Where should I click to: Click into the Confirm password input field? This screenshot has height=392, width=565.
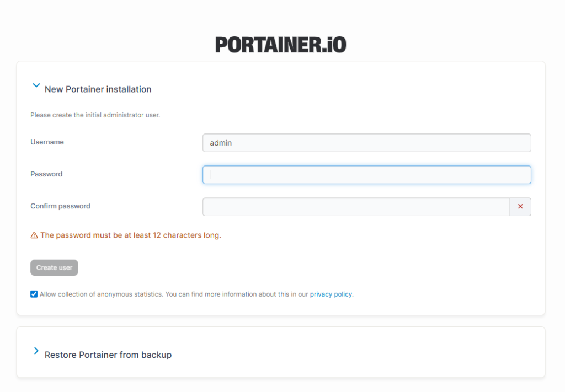356,207
